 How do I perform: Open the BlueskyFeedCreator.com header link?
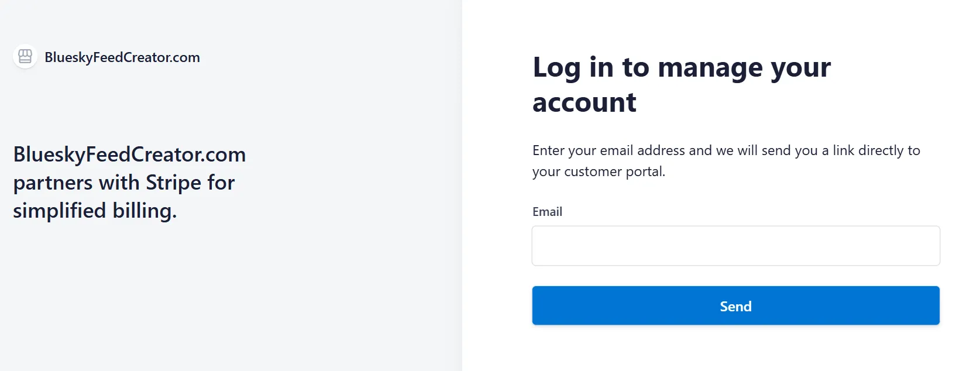[122, 57]
